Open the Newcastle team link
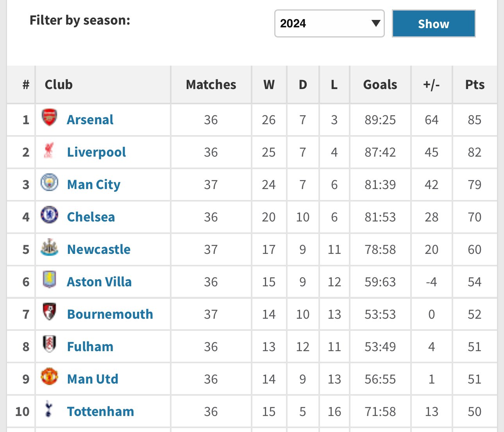504x432 pixels. [x=99, y=249]
